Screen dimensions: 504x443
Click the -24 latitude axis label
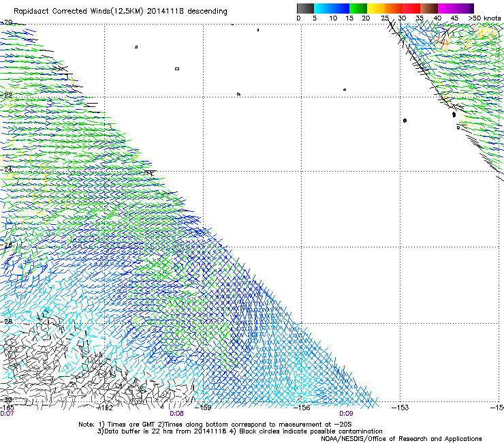coord(6,169)
